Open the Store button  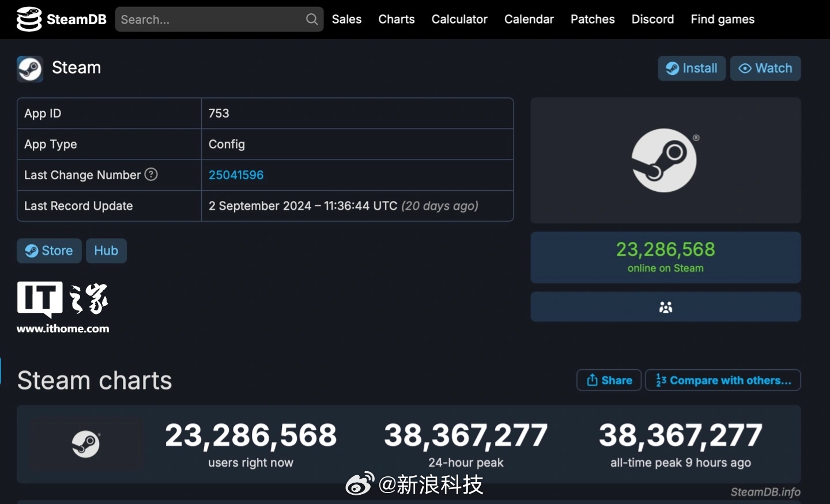[49, 251]
